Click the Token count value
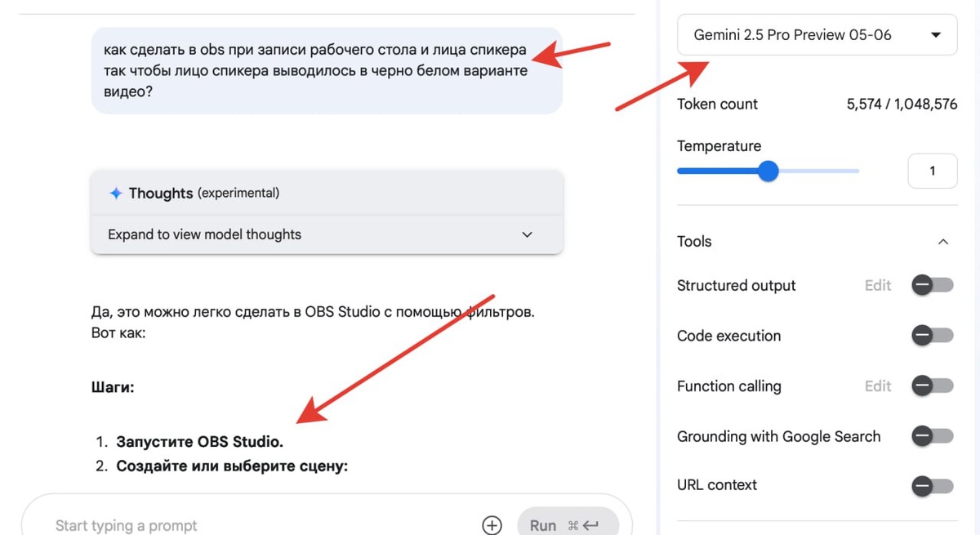The image size is (980, 535). tap(902, 105)
